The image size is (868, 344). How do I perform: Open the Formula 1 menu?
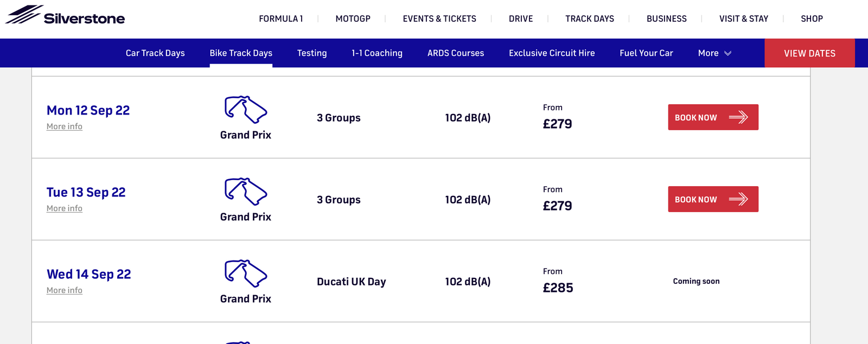[280, 18]
